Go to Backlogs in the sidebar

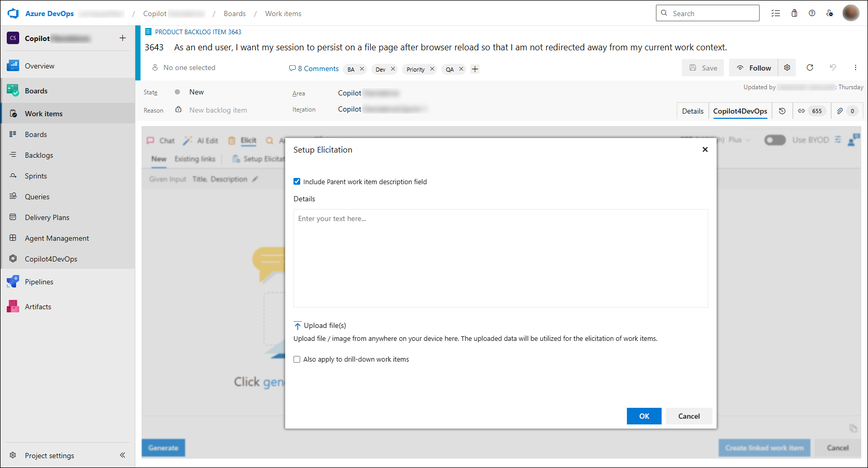[68, 155]
